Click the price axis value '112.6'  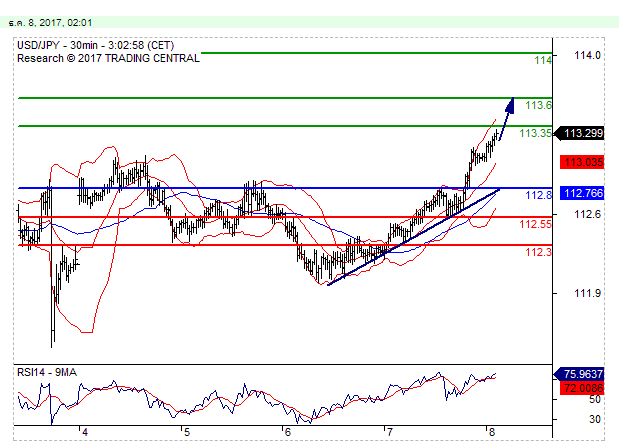click(587, 214)
